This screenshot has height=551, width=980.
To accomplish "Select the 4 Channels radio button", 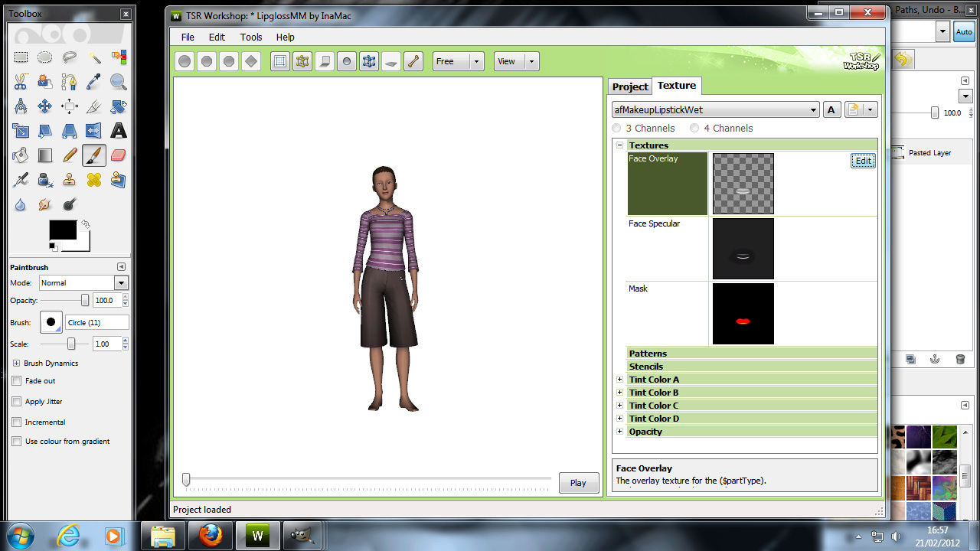I will [694, 128].
